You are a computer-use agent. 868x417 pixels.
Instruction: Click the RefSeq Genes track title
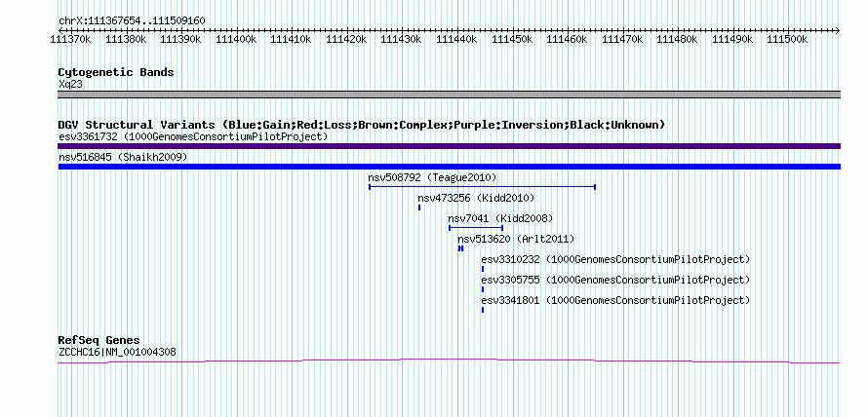pos(99,340)
